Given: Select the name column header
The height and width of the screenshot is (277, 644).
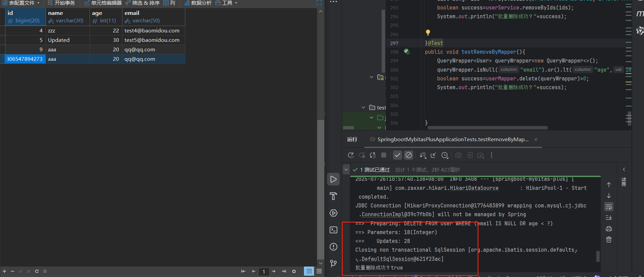Looking at the screenshot, I should (x=68, y=17).
